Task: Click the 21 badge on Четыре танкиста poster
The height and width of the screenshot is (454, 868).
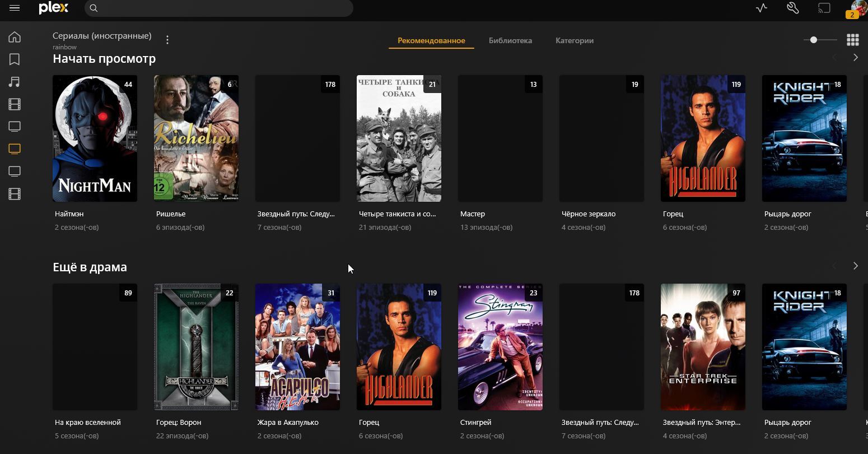Action: pyautogui.click(x=432, y=85)
